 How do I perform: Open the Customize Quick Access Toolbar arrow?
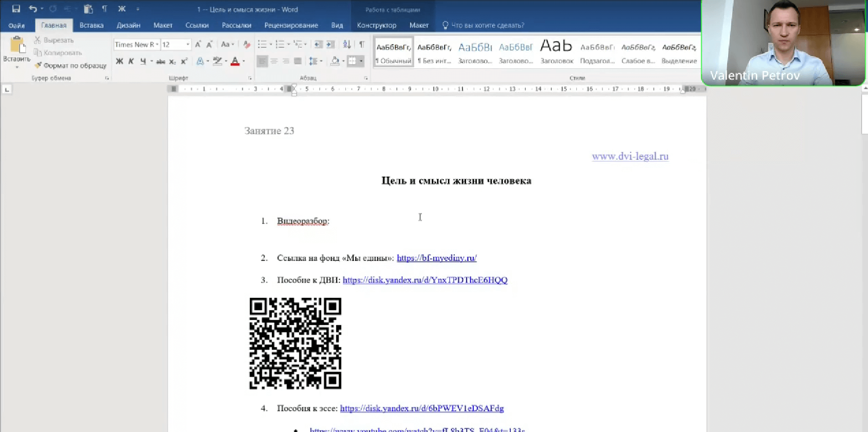(138, 9)
